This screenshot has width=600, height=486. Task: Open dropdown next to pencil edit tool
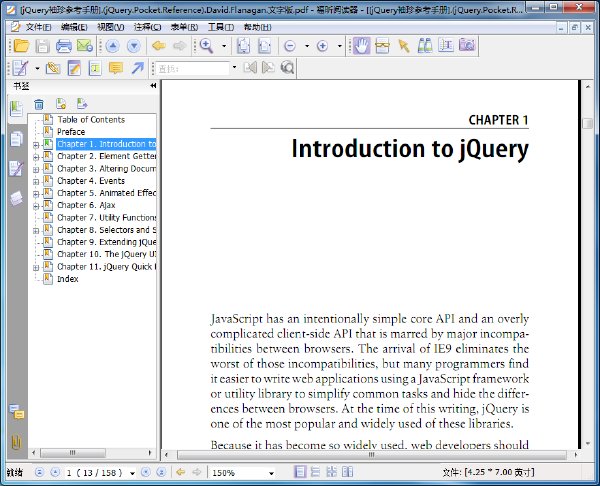point(38,69)
